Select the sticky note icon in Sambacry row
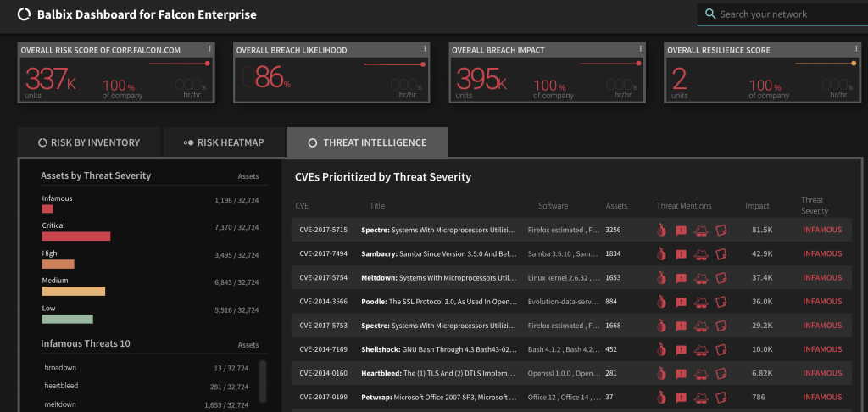Viewport: 868px width, 412px height. point(721,253)
